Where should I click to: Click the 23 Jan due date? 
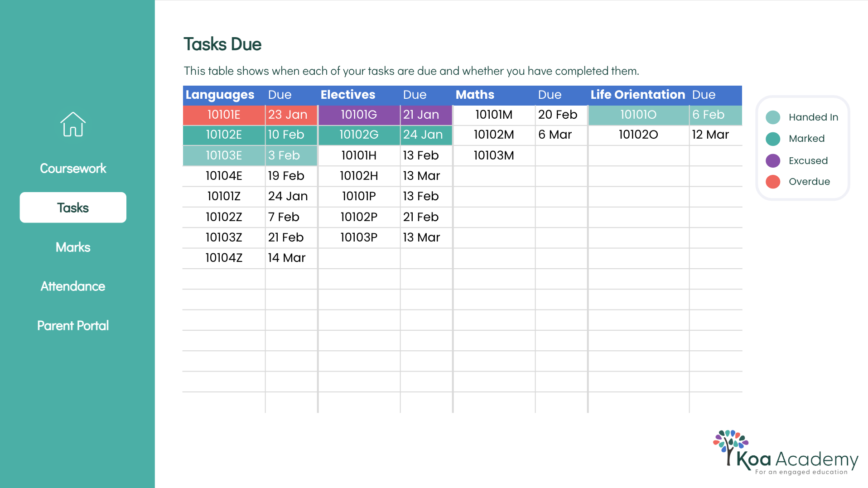pyautogui.click(x=291, y=115)
